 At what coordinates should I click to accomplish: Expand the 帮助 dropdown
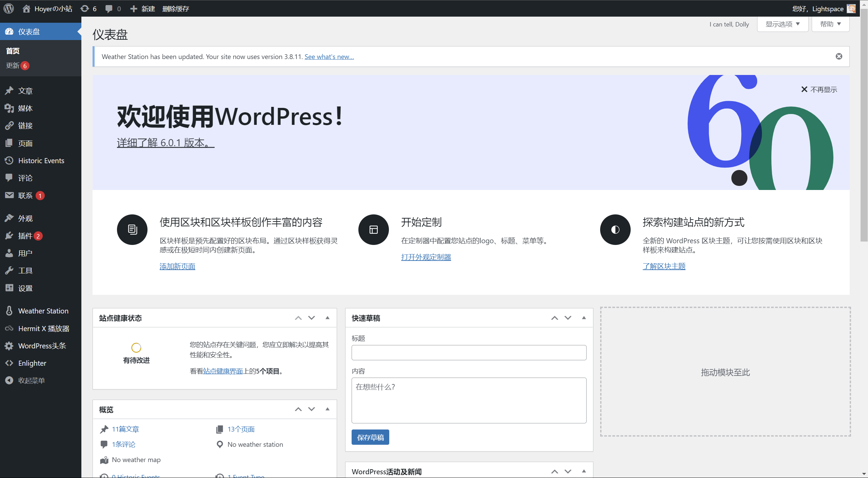(x=830, y=24)
